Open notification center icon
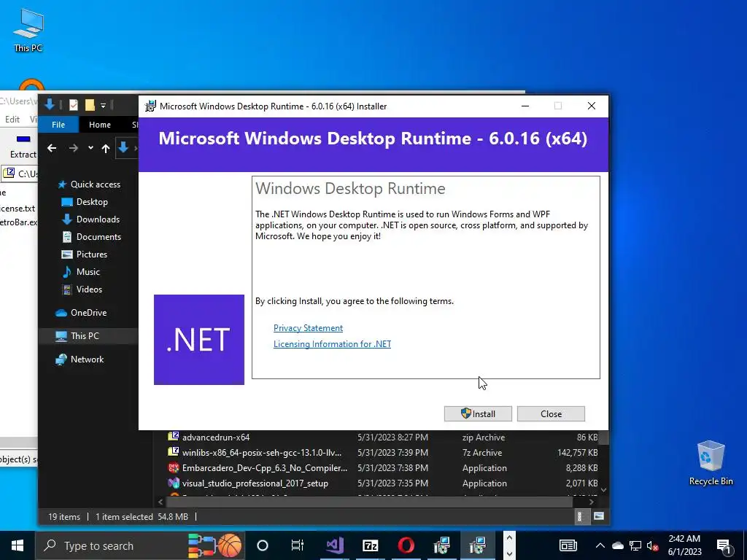This screenshot has width=747, height=560. click(724, 546)
